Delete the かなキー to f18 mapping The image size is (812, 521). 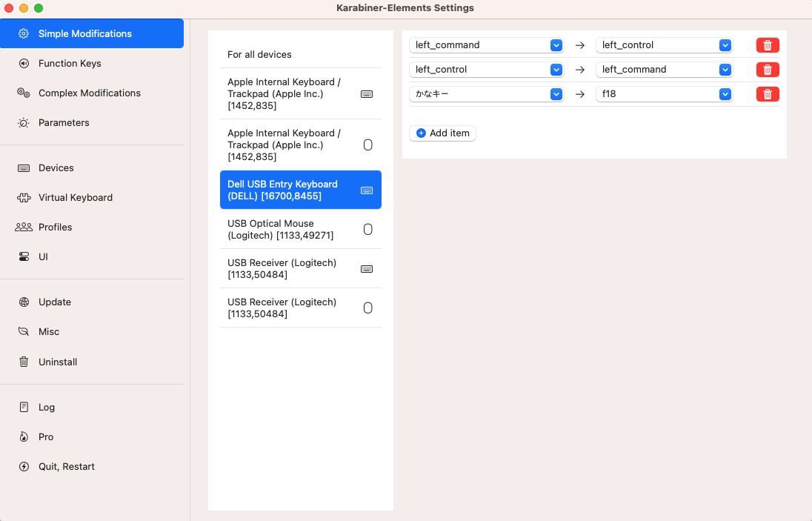click(x=768, y=93)
